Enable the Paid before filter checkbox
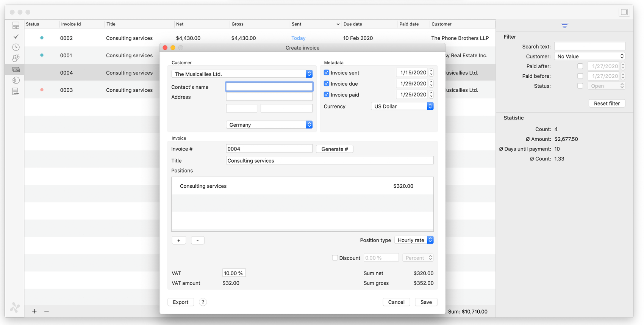The width and height of the screenshot is (644, 325). tap(580, 76)
